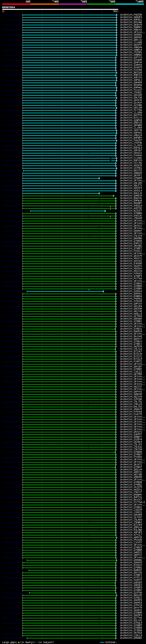
Task: Select the UniRef100_Q9M634 label
Action: coord(131,196)
